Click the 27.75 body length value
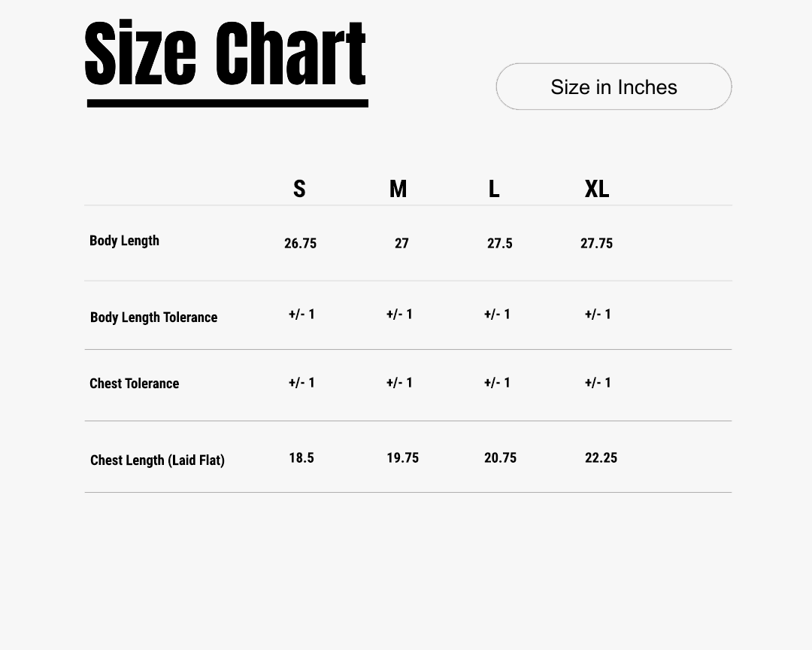 click(596, 243)
